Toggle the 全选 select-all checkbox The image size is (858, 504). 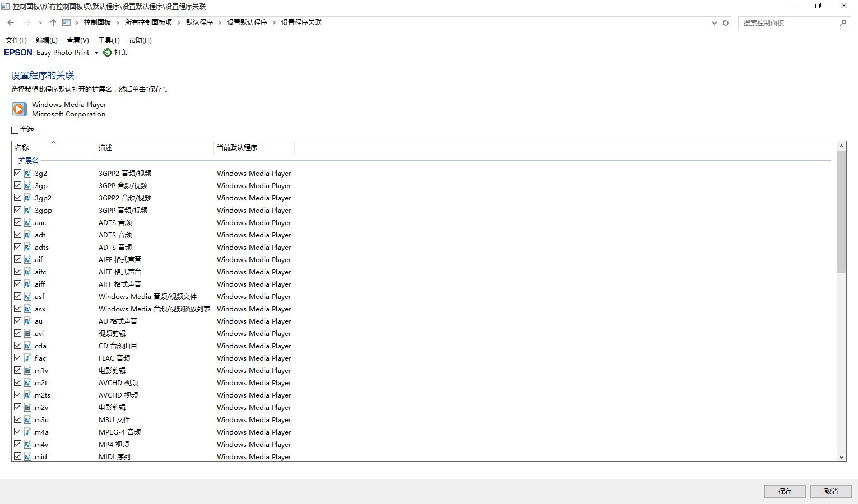pyautogui.click(x=15, y=130)
